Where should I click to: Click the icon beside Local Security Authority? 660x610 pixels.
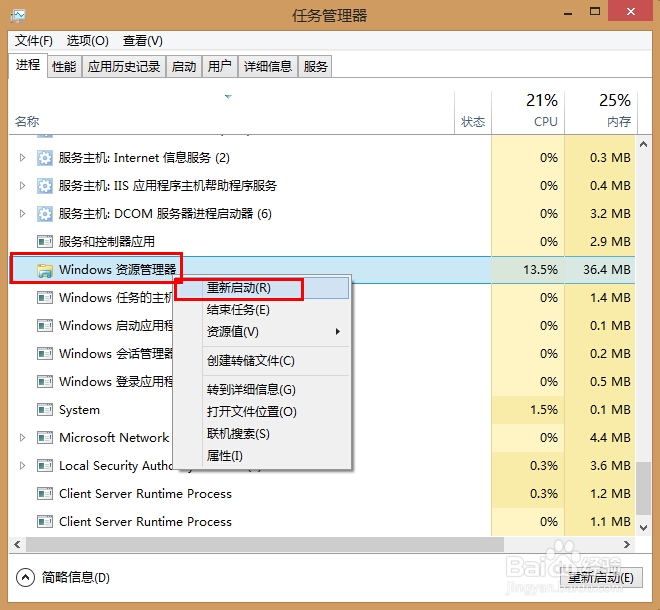coord(45,466)
